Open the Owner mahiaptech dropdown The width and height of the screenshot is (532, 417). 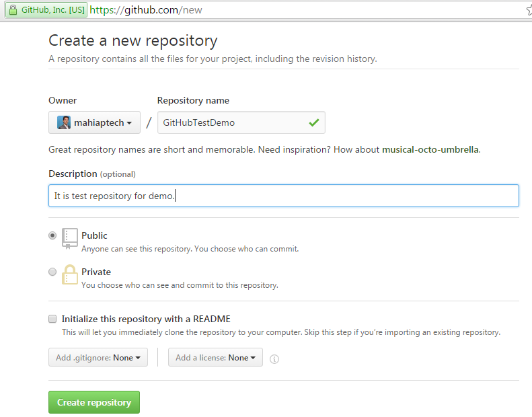point(94,122)
